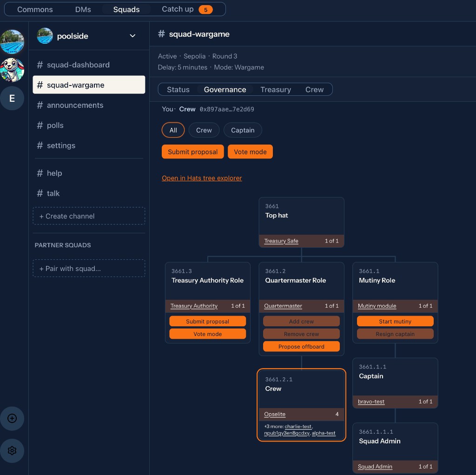Open the bravo-test captain link
The width and height of the screenshot is (476, 475).
pyautogui.click(x=371, y=401)
